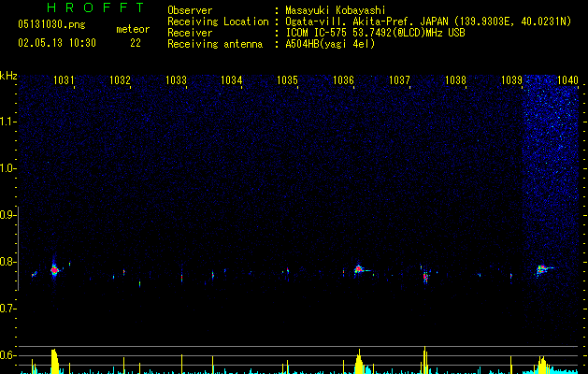Click the 1039 time axis label
588x374 pixels.
(x=511, y=79)
